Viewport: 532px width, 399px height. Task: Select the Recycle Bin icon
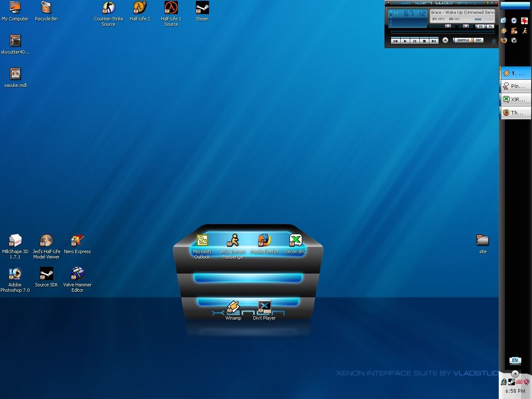pos(46,11)
